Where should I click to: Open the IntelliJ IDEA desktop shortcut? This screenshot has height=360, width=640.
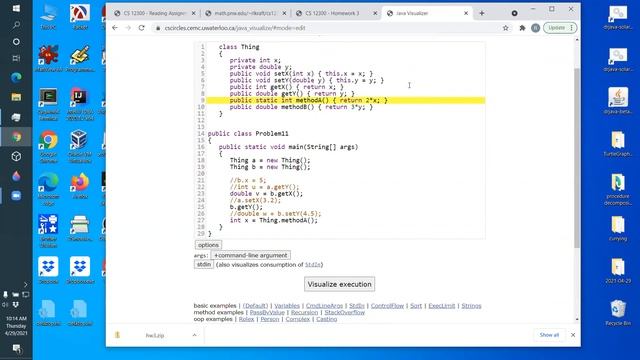80,104
